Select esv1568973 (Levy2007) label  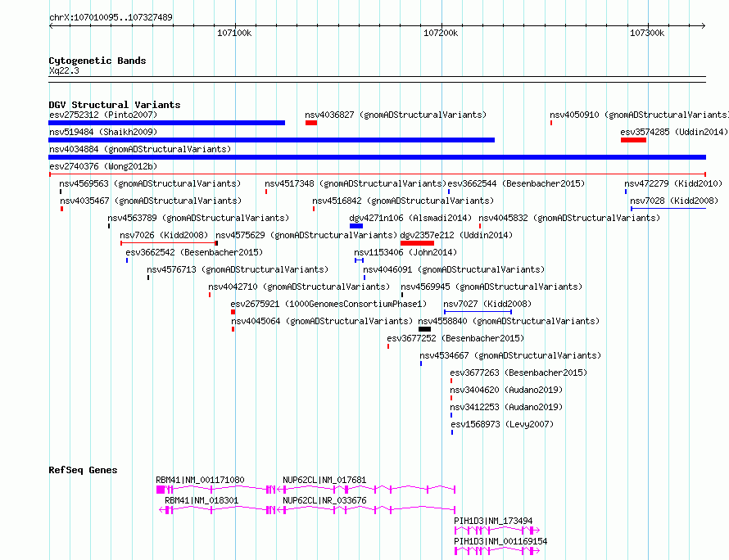click(502, 424)
